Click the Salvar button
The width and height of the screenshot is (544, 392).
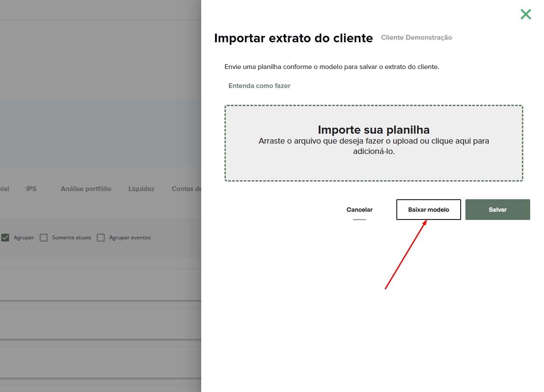pos(497,210)
